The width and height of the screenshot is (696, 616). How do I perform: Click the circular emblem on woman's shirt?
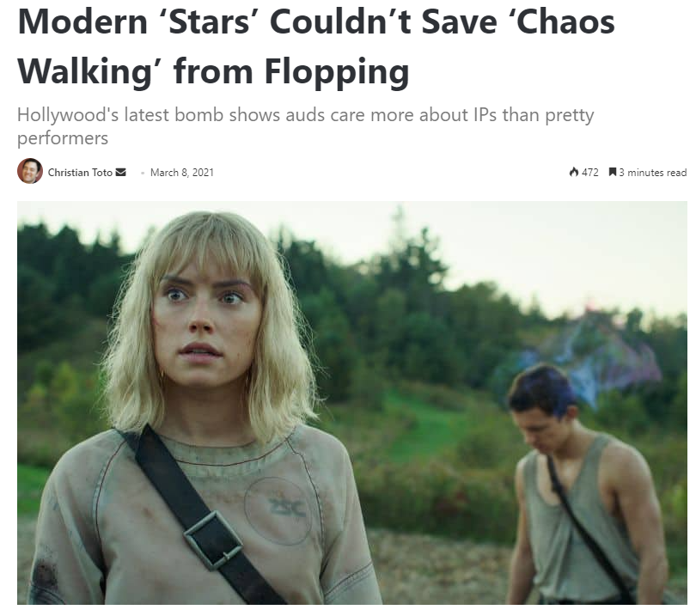[x=278, y=510]
